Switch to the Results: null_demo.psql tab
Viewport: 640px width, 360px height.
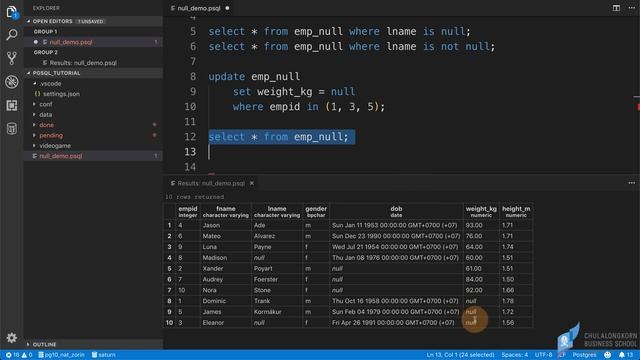click(211, 183)
